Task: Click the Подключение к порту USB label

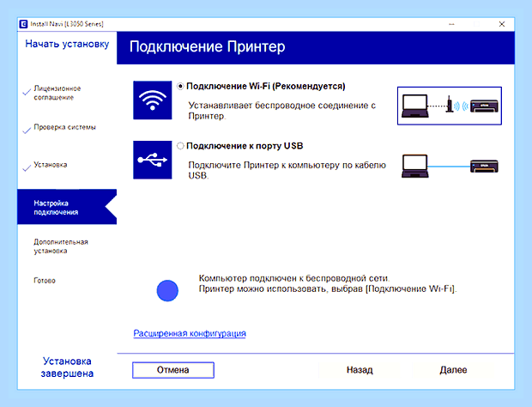Action: [245, 146]
